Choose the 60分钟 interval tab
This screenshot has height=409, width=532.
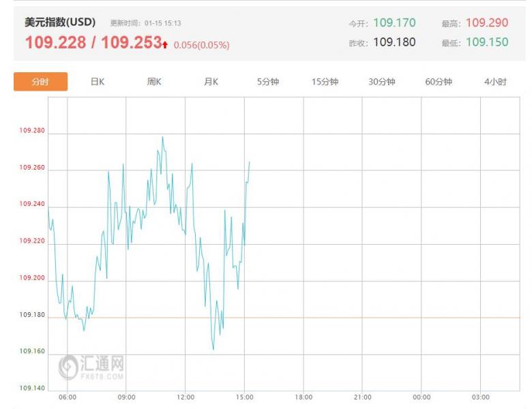439,82
